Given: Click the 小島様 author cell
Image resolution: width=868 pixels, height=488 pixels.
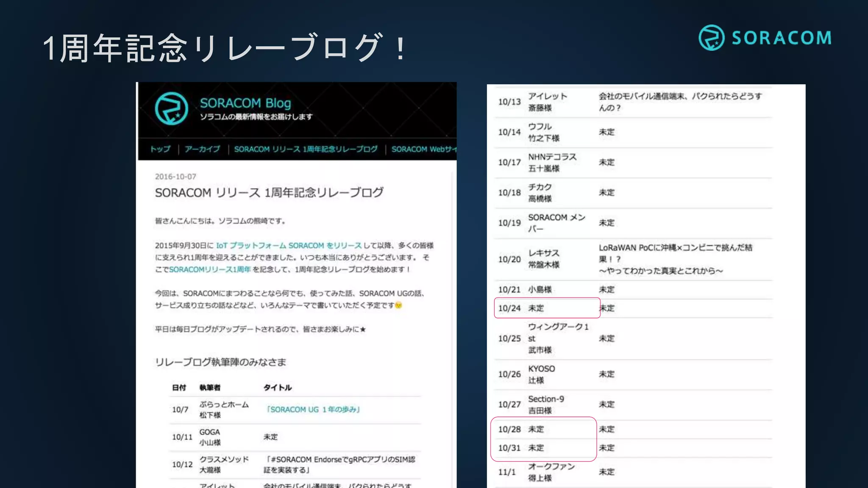Looking at the screenshot, I should [540, 290].
